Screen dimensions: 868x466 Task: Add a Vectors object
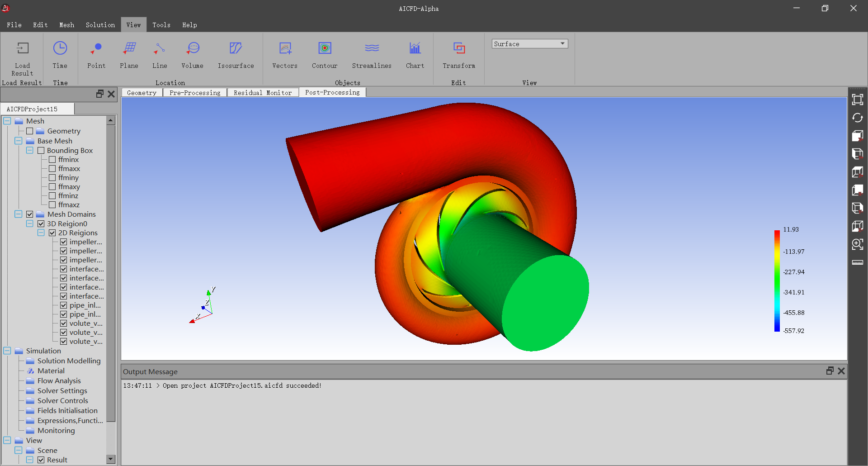pyautogui.click(x=285, y=48)
